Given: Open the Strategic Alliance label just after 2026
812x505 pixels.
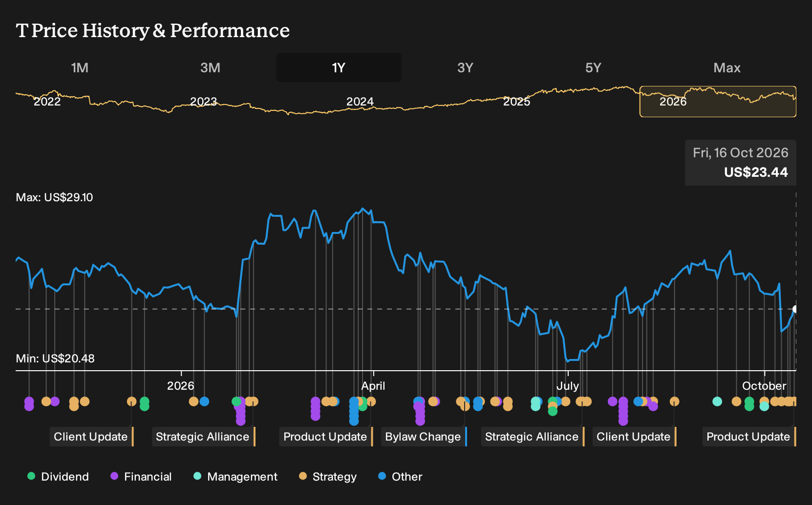Looking at the screenshot, I should coord(203,437).
